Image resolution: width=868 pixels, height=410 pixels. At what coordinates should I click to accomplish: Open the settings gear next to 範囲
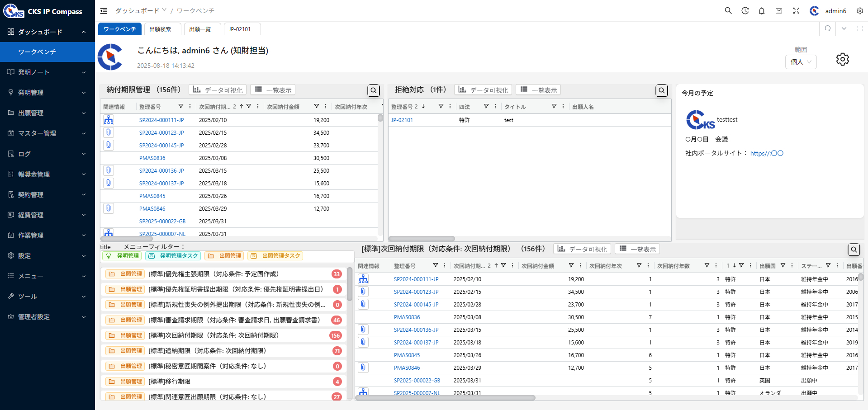pyautogui.click(x=842, y=59)
